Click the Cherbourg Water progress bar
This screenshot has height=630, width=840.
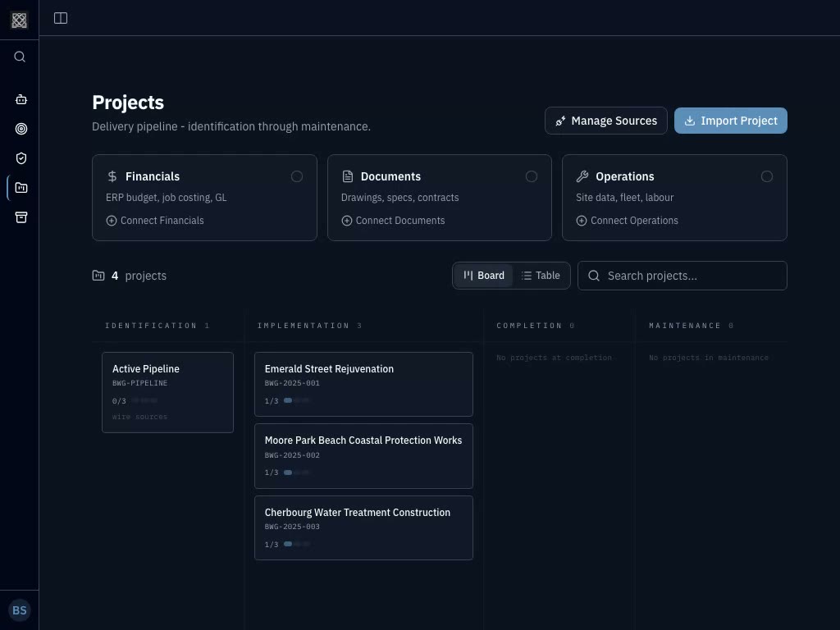pyautogui.click(x=297, y=545)
